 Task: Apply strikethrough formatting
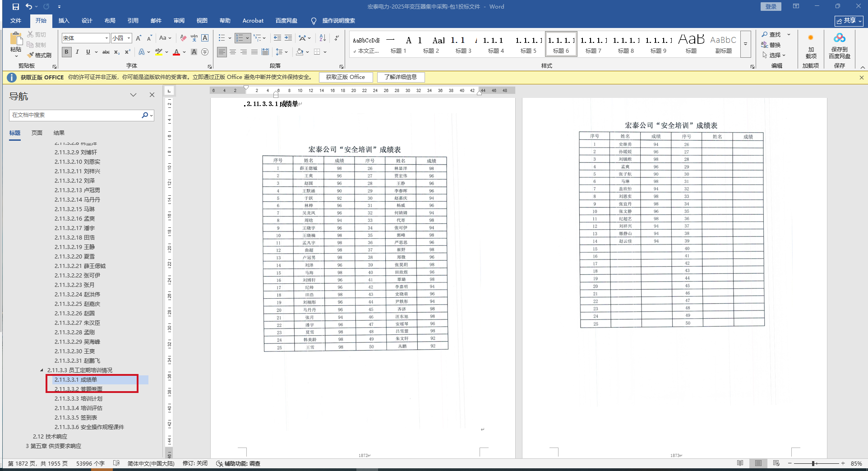(106, 52)
